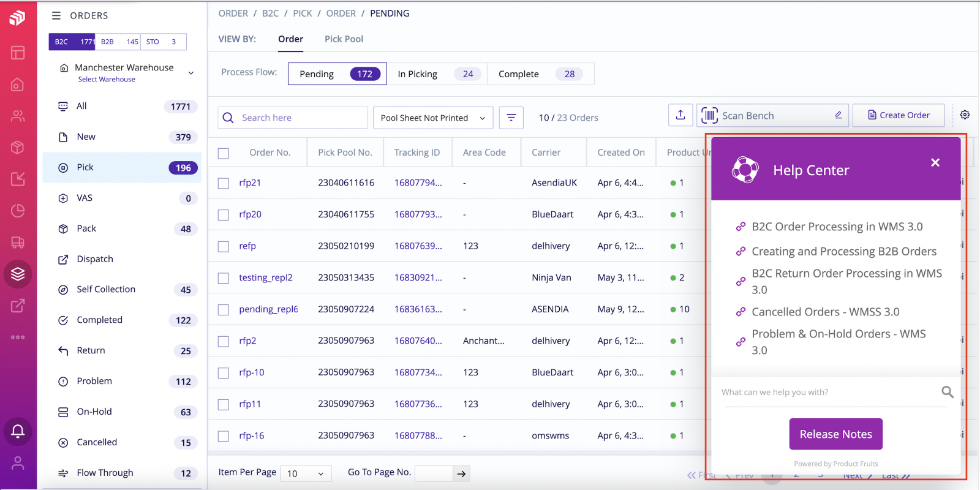The width and height of the screenshot is (980, 490).
Task: Click the go-to-page arrow button
Action: click(462, 473)
